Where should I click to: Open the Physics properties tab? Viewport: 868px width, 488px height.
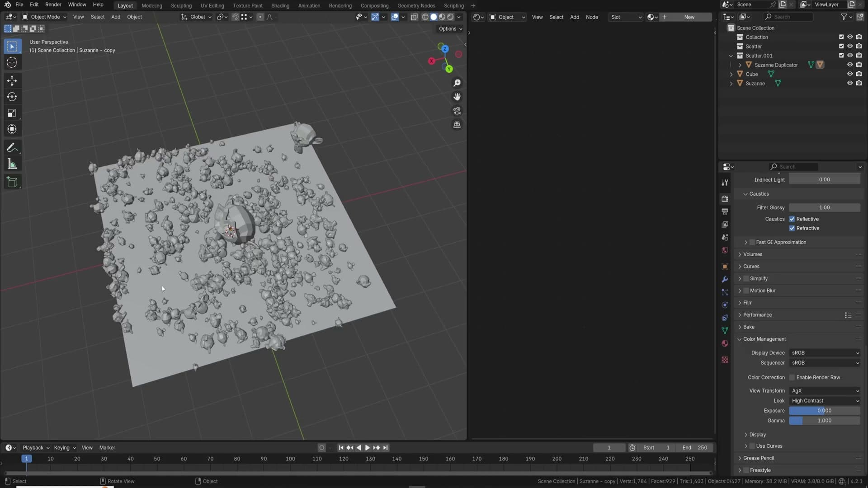coord(725,305)
